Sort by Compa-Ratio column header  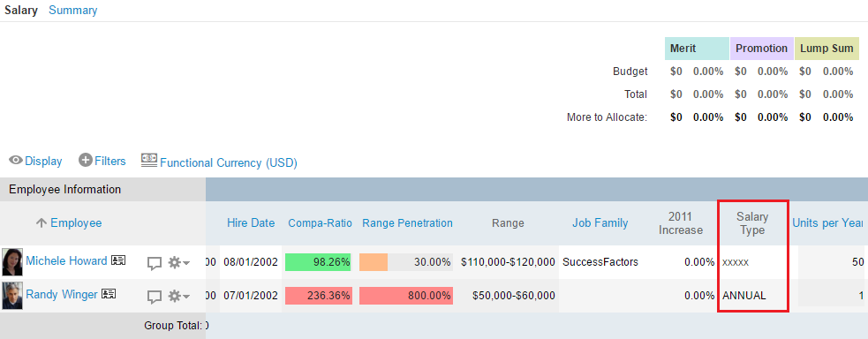coord(320,222)
